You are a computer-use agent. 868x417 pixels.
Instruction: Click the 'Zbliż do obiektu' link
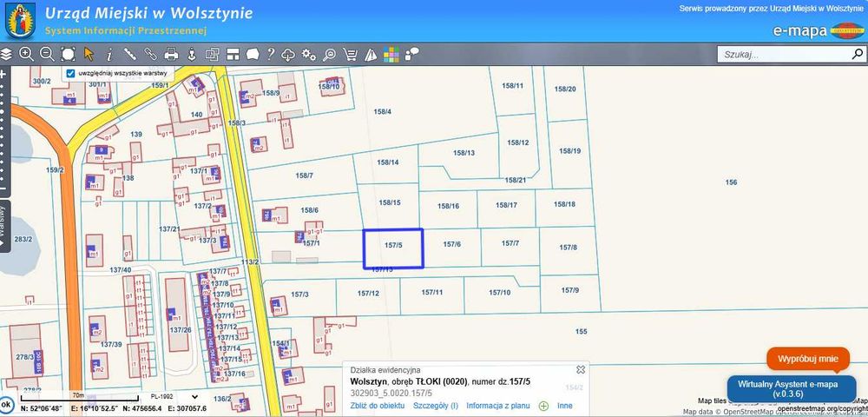coord(377,406)
